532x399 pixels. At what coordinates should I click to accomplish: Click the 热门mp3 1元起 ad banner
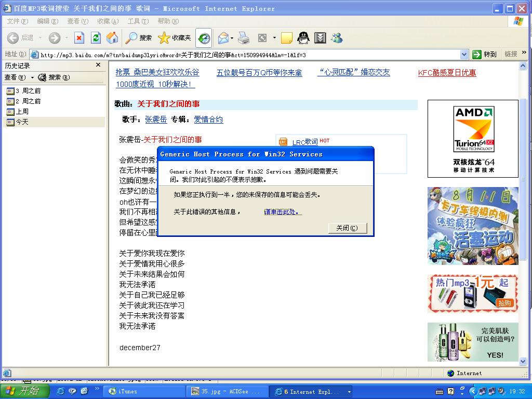point(473,294)
